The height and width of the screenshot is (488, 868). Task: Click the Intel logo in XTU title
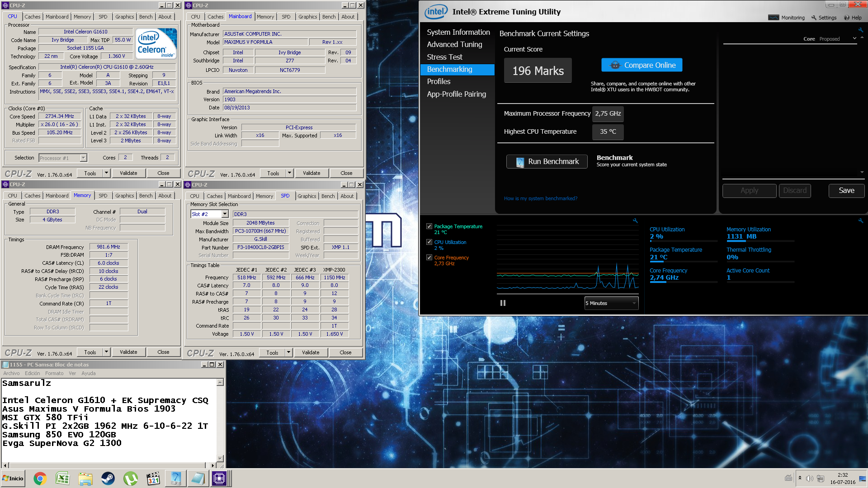click(436, 12)
